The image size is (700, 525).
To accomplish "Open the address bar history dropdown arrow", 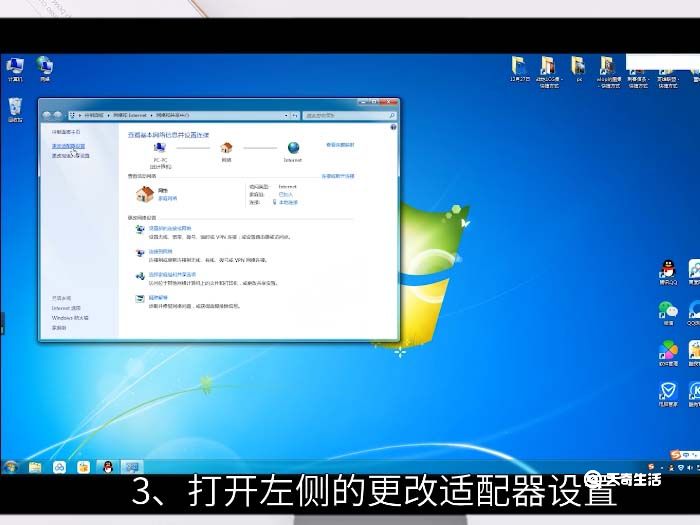I will coord(286,116).
